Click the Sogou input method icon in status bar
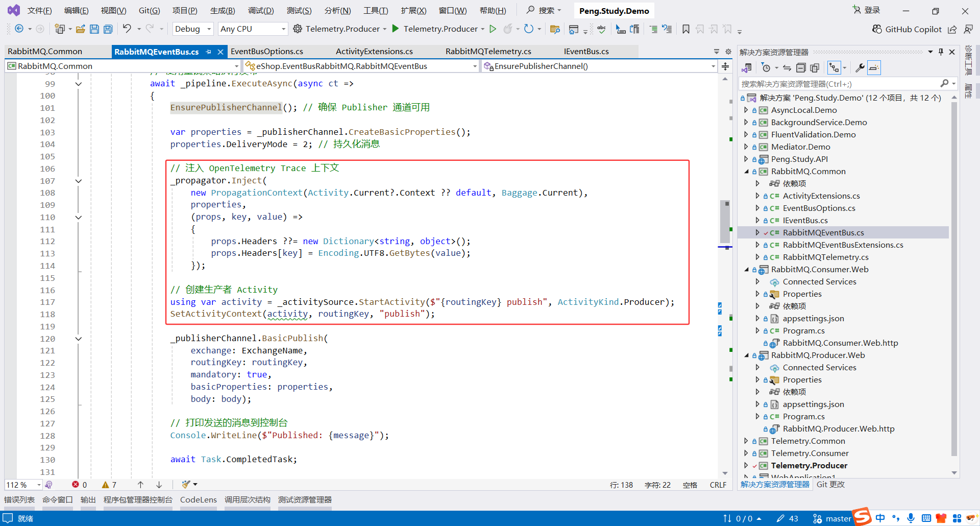The image size is (980, 526). 862,517
